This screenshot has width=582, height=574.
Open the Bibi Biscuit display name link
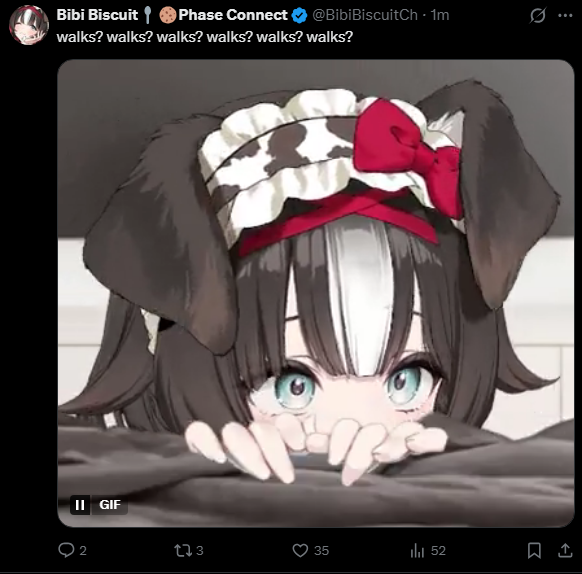pos(97,15)
